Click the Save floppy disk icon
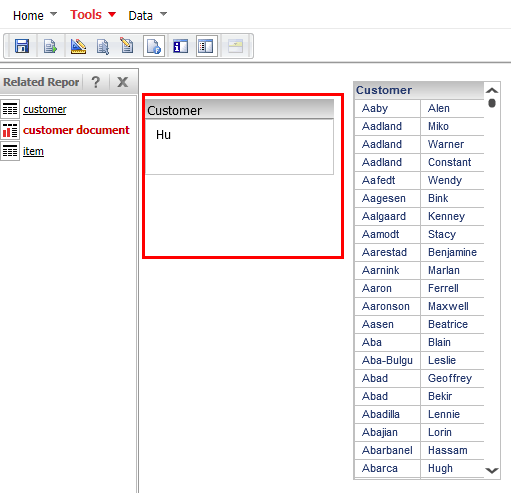 22,46
